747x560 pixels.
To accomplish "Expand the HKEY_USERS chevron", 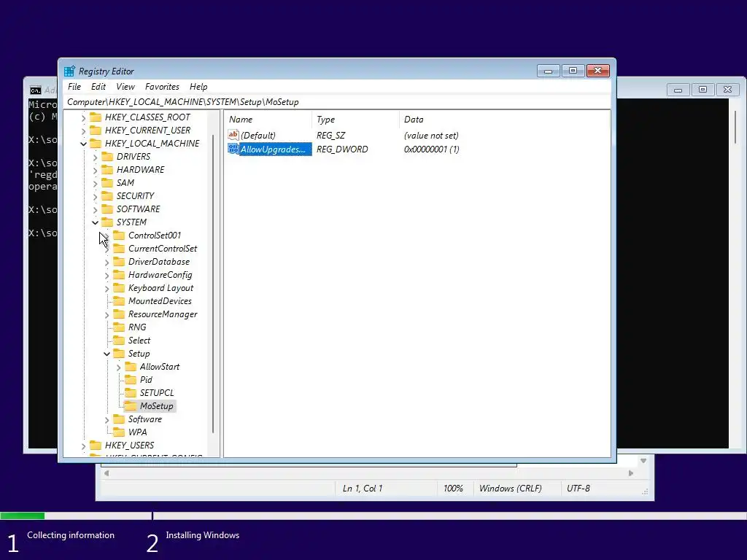I will pyautogui.click(x=83, y=446).
